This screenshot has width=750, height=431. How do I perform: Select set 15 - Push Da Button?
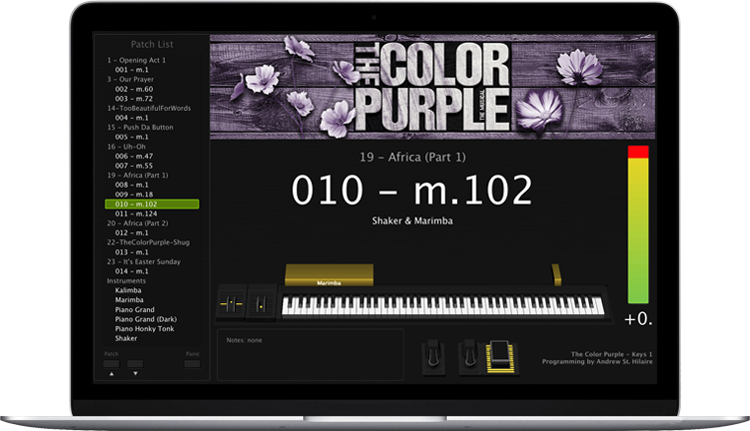click(140, 127)
